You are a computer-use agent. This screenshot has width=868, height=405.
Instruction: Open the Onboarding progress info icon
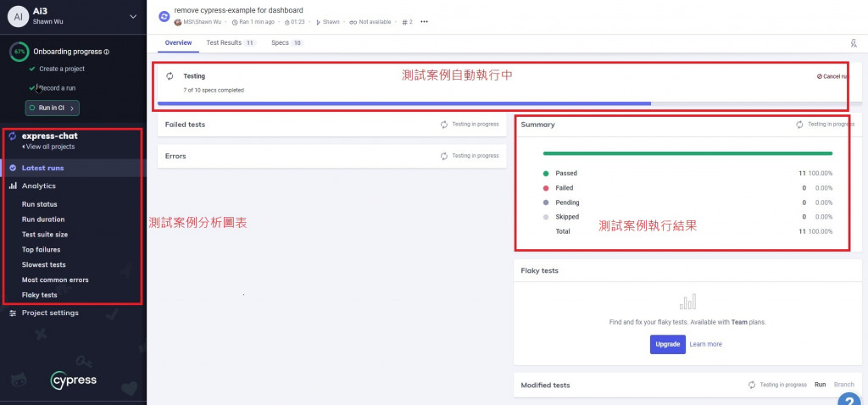(106, 52)
